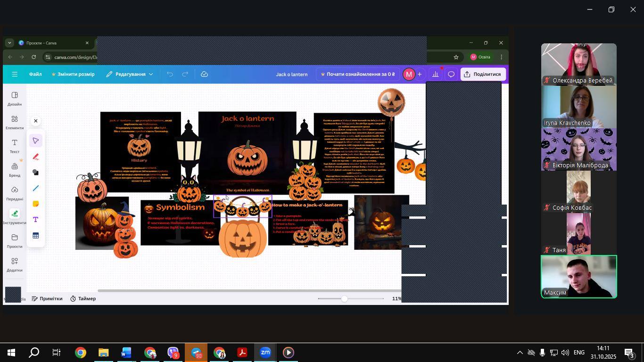The width and height of the screenshot is (644, 362).
Task: Insert a table from the toolbar
Action: click(35, 236)
